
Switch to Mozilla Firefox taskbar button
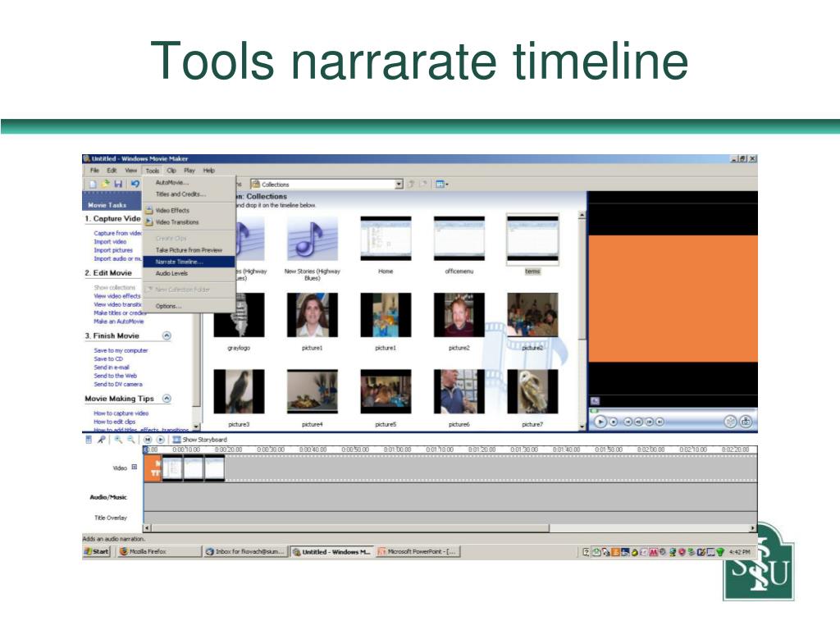[159, 551]
